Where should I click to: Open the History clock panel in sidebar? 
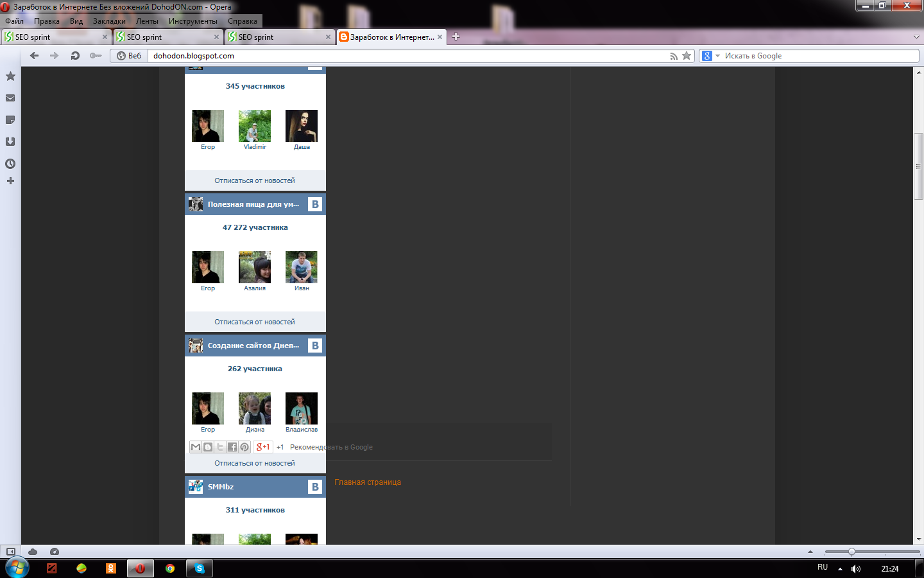(10, 164)
